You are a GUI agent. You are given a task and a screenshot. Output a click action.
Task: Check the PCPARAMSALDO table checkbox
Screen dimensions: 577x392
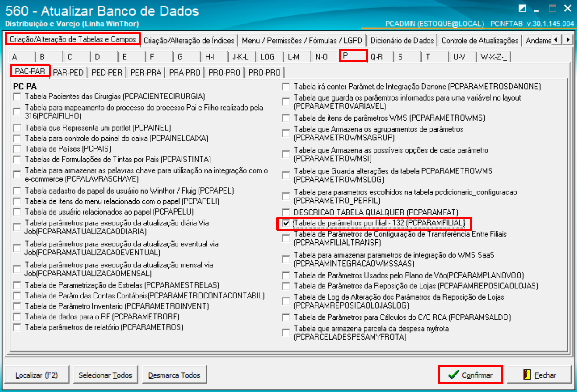click(286, 317)
